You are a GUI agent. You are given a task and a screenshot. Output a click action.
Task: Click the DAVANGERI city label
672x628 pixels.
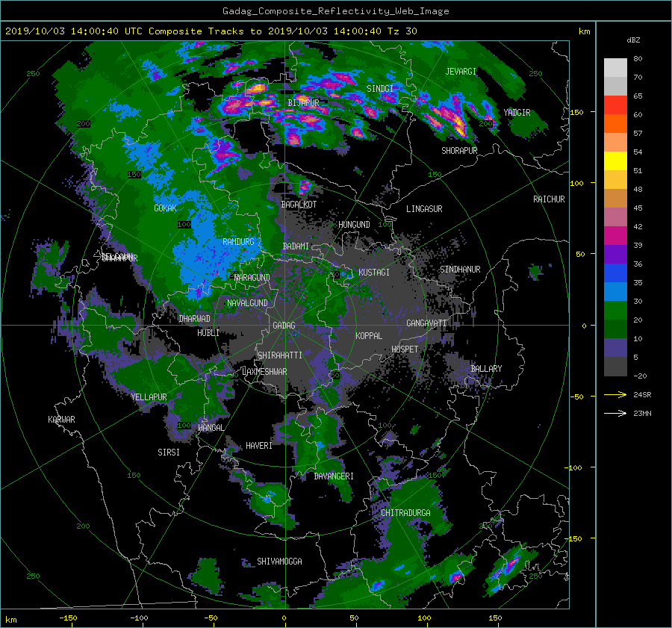coord(334,476)
